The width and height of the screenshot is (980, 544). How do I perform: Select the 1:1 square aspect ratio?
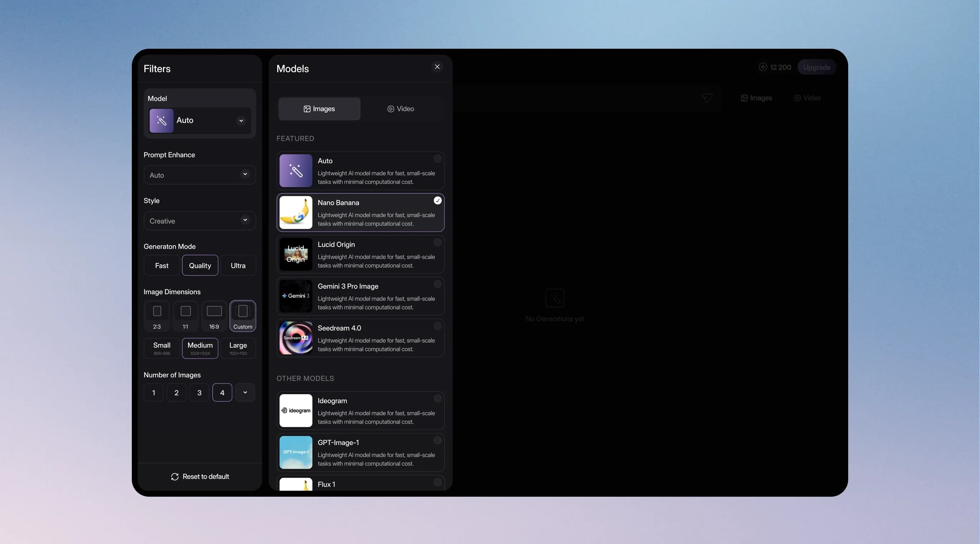(x=186, y=316)
